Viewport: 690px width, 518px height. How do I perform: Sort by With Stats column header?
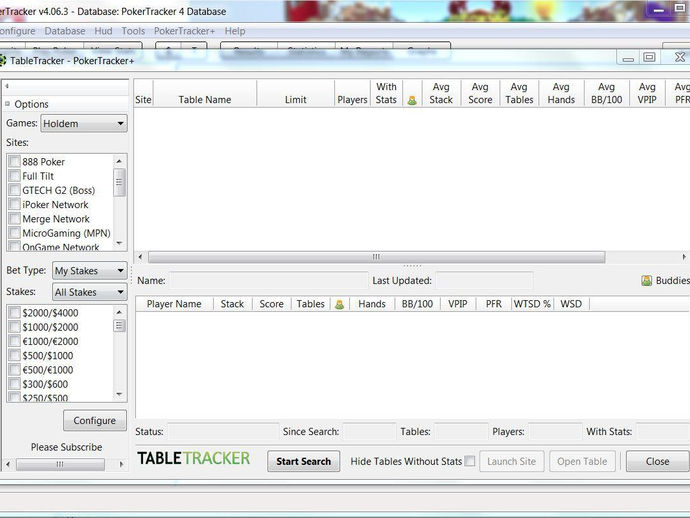click(x=386, y=93)
